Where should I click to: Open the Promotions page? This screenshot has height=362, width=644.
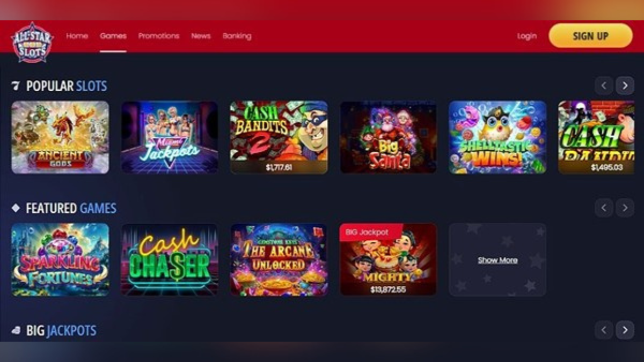(x=159, y=36)
